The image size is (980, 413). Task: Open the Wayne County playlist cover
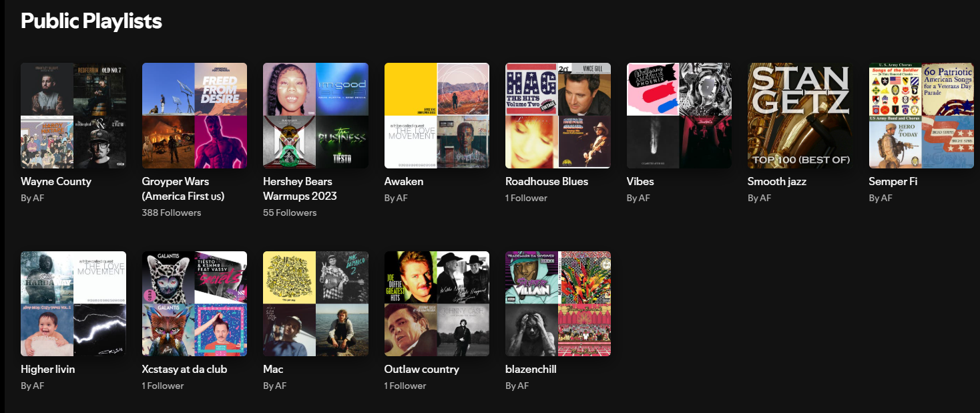73,116
